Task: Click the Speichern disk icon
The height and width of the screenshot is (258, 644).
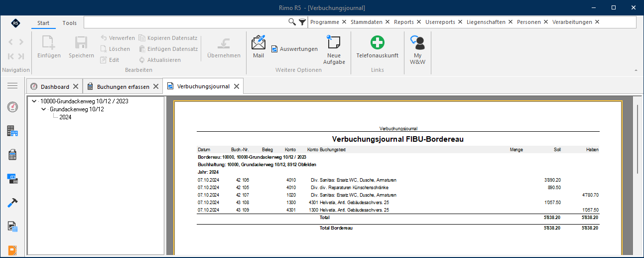Action: (81, 43)
